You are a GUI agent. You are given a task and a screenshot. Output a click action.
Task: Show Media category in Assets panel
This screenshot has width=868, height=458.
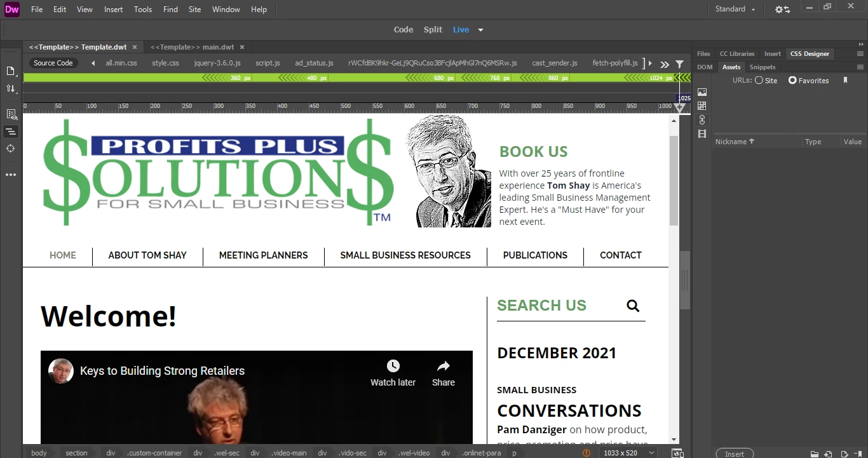click(x=702, y=134)
